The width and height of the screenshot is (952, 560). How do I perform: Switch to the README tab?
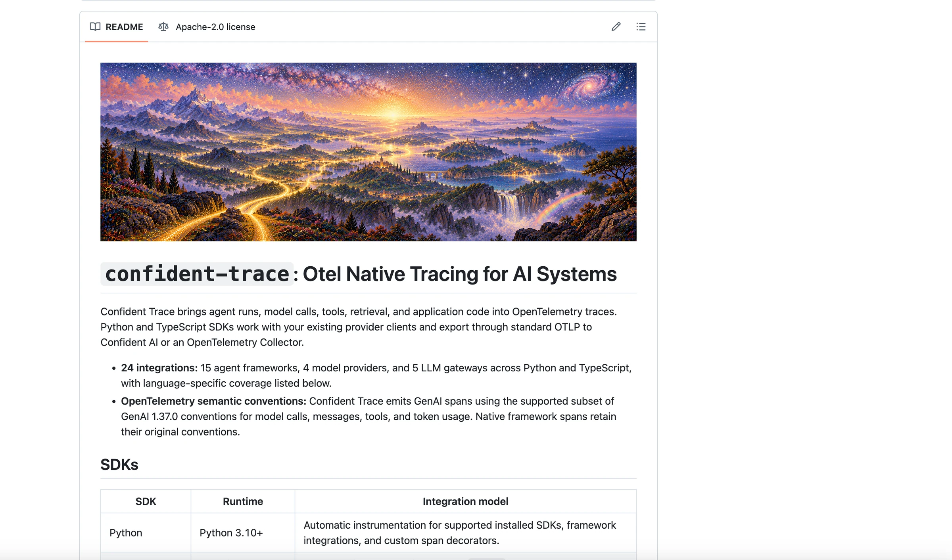(x=117, y=27)
